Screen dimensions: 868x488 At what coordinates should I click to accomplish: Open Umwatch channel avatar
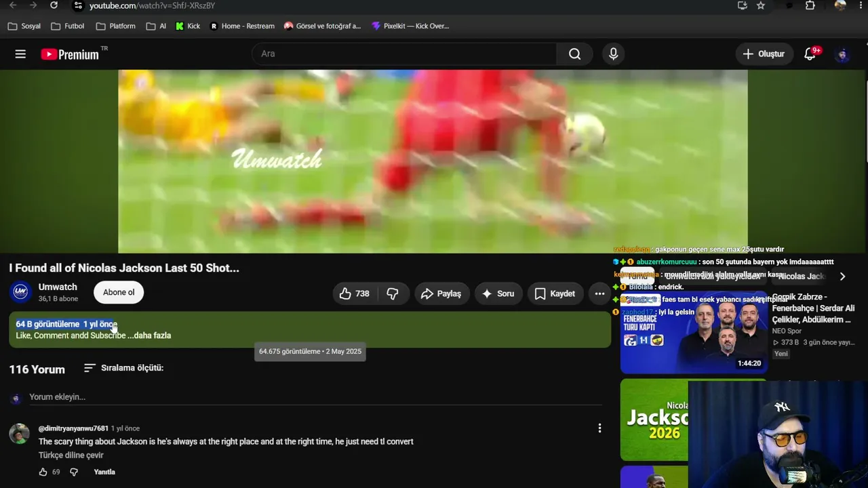20,292
